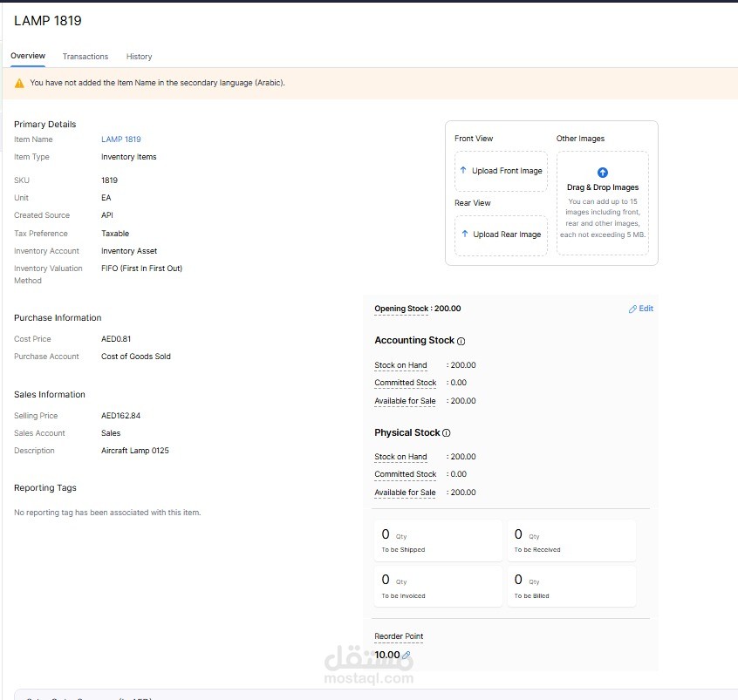Edit the reorder point with pencil icon

tap(407, 655)
